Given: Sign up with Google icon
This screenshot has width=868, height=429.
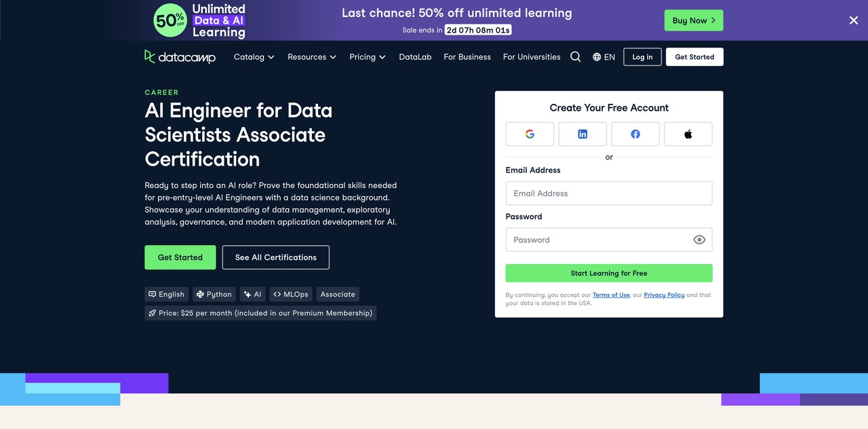Looking at the screenshot, I should (x=530, y=134).
